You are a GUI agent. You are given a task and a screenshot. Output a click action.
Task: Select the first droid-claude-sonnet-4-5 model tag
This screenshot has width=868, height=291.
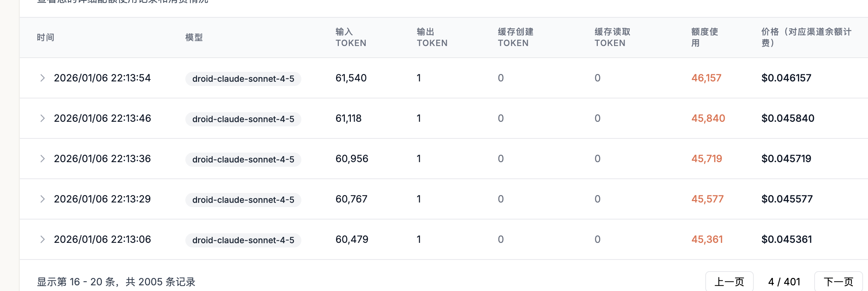click(243, 79)
